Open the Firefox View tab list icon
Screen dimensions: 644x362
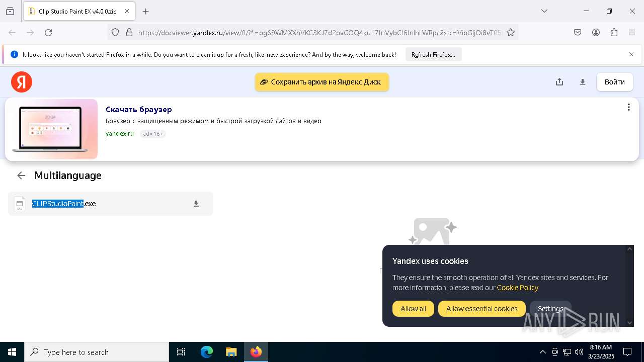coord(10,11)
